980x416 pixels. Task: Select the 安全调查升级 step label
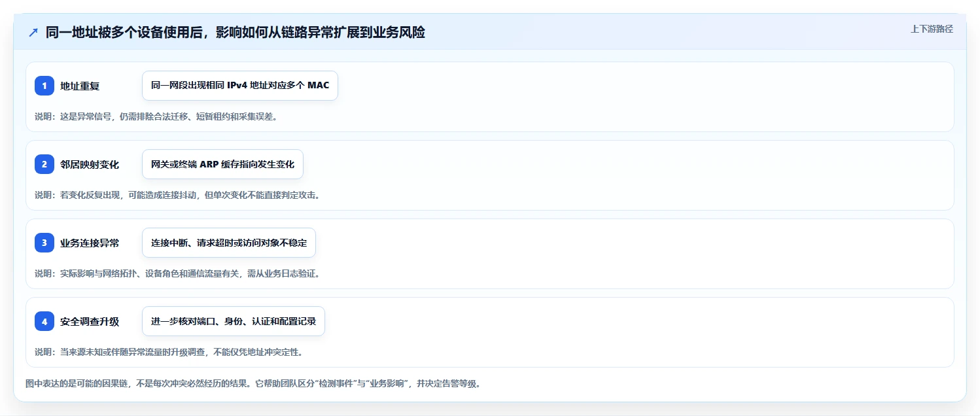pos(90,321)
